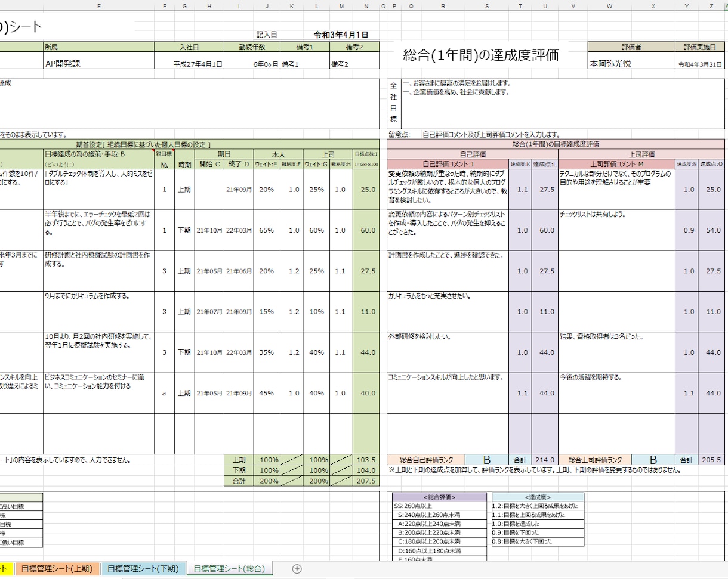Click the self-evaluation total 214.0 cell
728x579 pixels.
pyautogui.click(x=544, y=460)
